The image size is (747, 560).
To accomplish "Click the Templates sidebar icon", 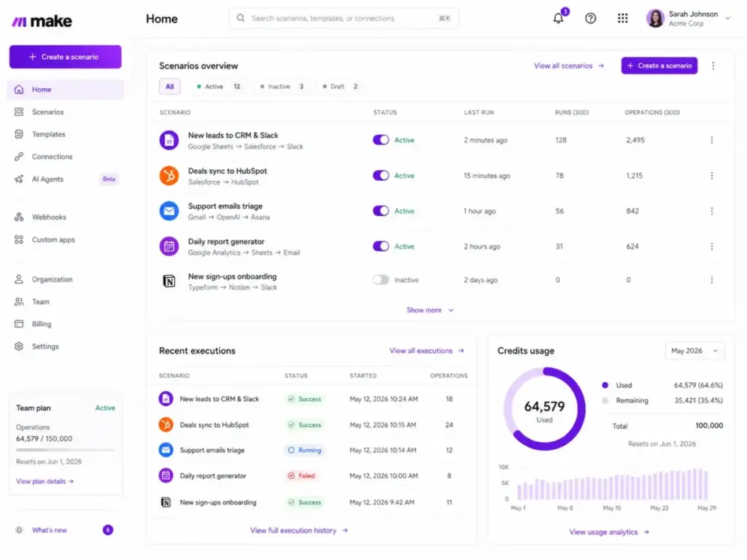I will pos(19,134).
